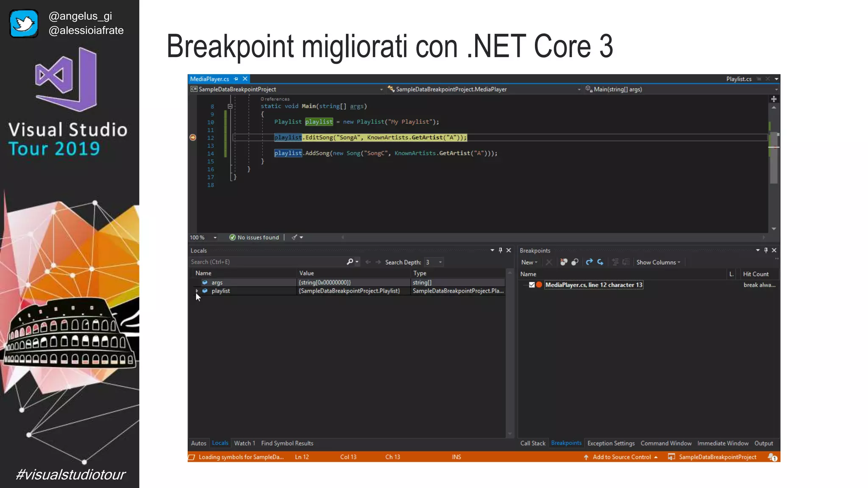Open the New breakpoint dropdown
This screenshot has height=488, width=868.
(x=529, y=262)
